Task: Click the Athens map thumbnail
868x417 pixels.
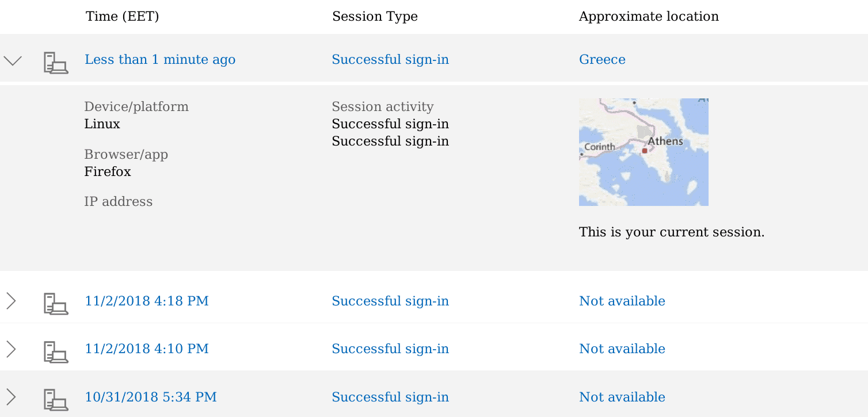Action: pos(644,152)
